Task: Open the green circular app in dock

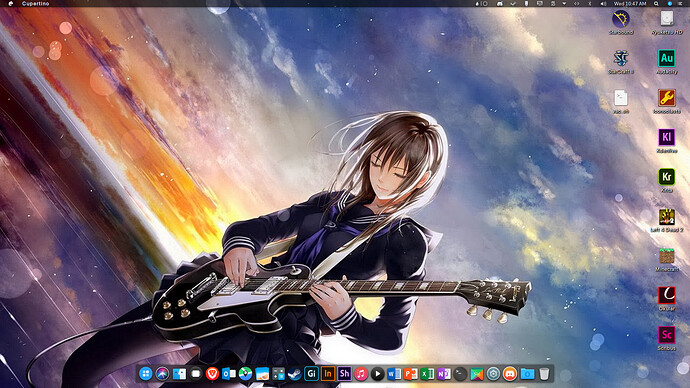Action: tap(246, 374)
